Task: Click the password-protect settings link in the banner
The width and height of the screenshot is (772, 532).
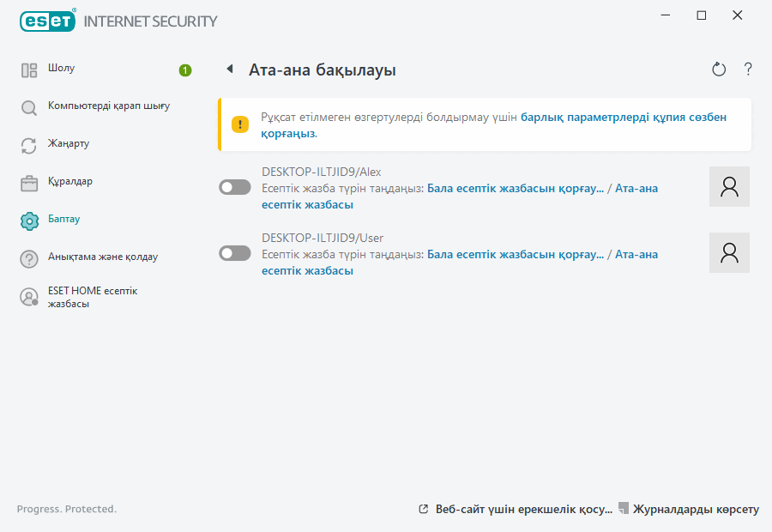Action: coord(624,118)
